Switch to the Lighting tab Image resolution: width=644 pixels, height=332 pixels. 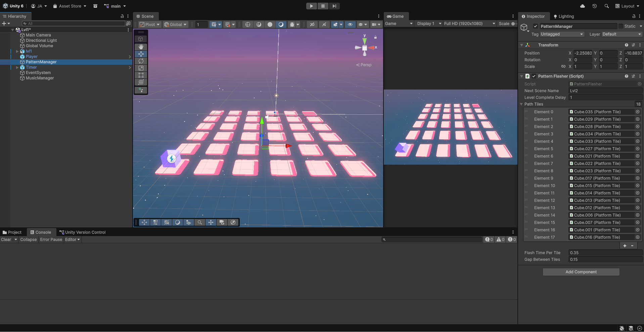tap(564, 16)
